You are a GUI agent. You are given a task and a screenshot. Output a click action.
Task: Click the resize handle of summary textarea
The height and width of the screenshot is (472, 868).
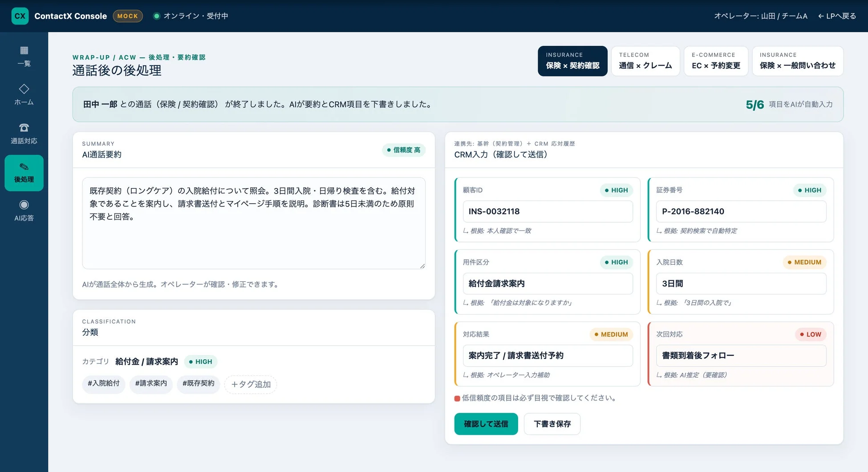point(422,266)
